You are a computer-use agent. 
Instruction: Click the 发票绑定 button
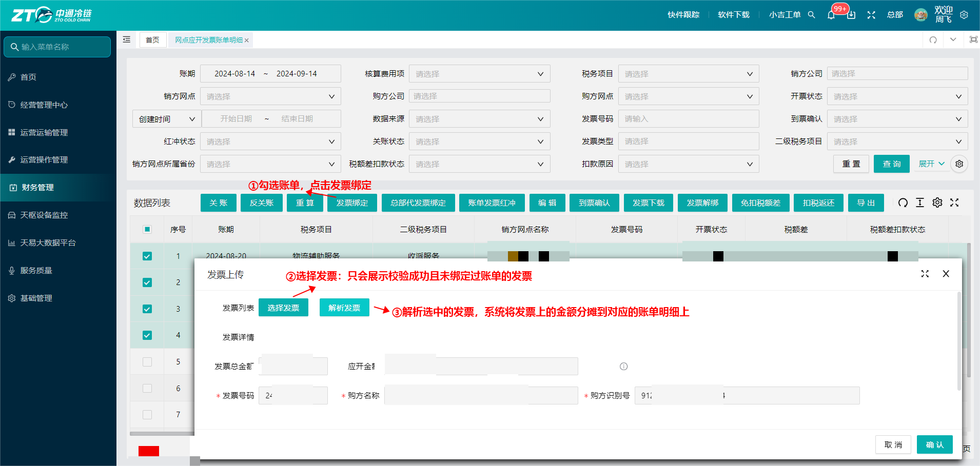click(x=352, y=202)
